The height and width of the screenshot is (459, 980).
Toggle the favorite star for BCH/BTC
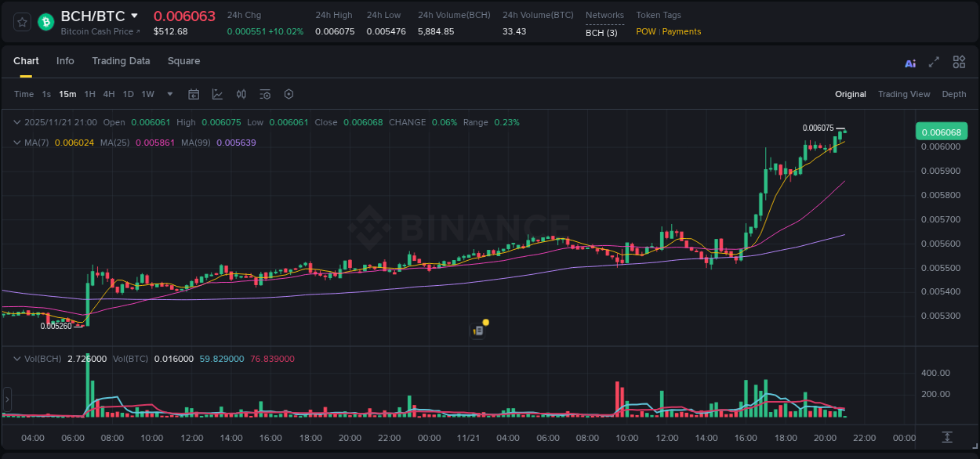coord(21,22)
